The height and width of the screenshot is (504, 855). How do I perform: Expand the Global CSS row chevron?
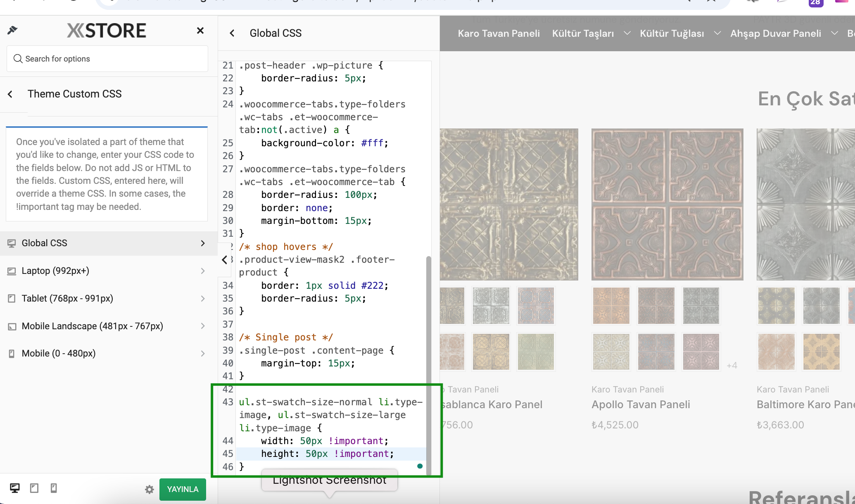pos(202,243)
